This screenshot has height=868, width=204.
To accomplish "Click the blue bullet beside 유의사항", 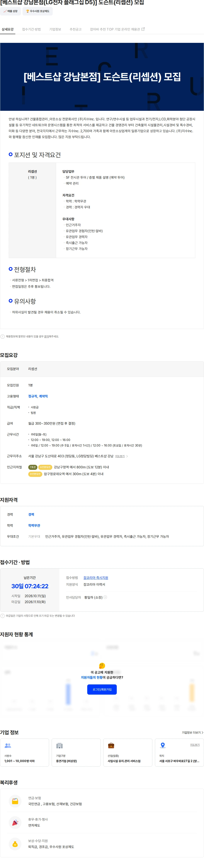I will (x=10, y=301).
